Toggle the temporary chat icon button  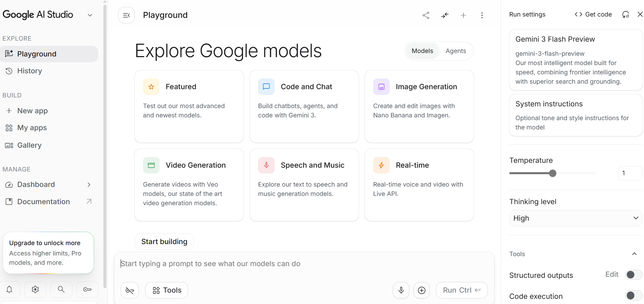pyautogui.click(x=130, y=290)
